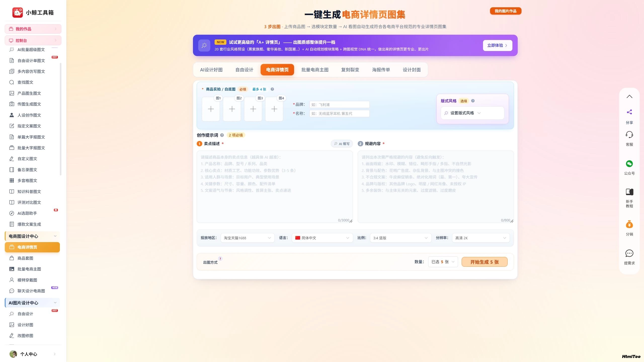Click the 分销 money bag icon
644x362 pixels.
629,224
